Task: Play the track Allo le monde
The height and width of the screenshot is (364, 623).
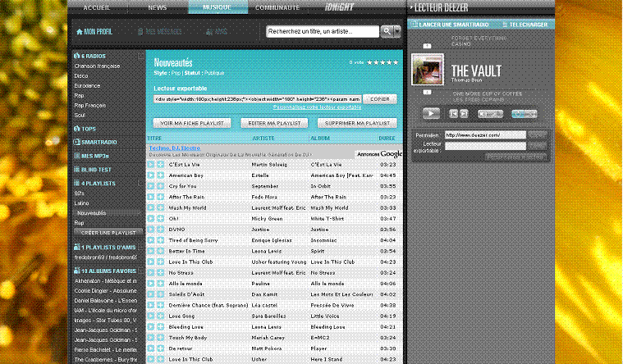Action: 151,284
